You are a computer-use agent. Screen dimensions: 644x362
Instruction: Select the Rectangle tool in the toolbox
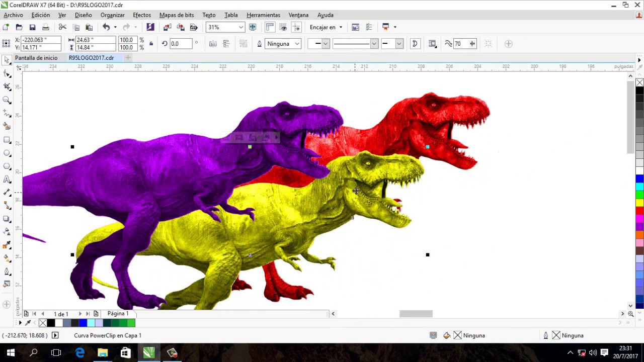tap(7, 140)
